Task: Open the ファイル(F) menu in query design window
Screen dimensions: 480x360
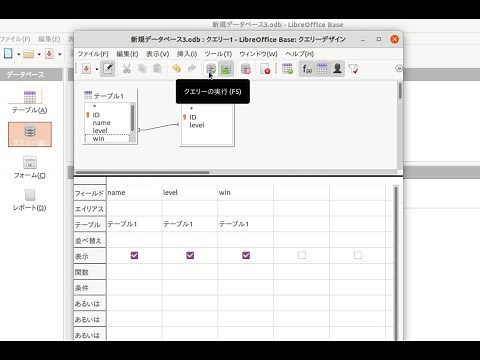Action: coord(93,54)
